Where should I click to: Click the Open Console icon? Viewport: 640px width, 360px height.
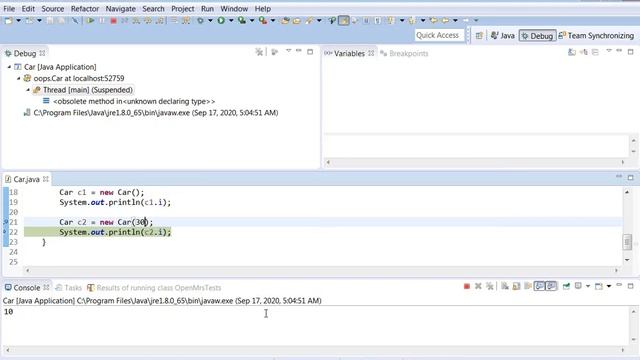[x=599, y=287]
